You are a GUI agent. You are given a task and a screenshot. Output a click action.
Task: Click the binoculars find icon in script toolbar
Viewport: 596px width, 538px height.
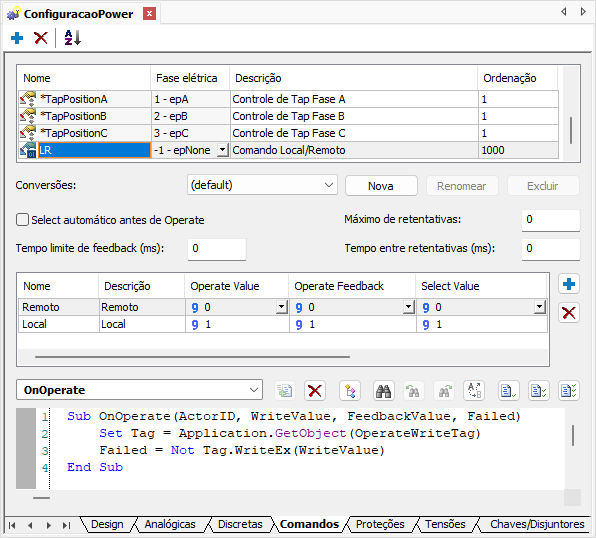pyautogui.click(x=384, y=391)
